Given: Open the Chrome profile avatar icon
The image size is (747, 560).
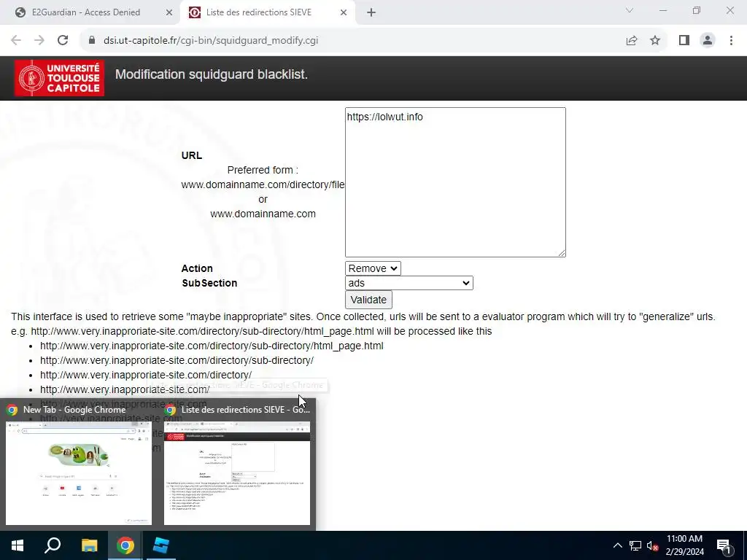Looking at the screenshot, I should (708, 41).
